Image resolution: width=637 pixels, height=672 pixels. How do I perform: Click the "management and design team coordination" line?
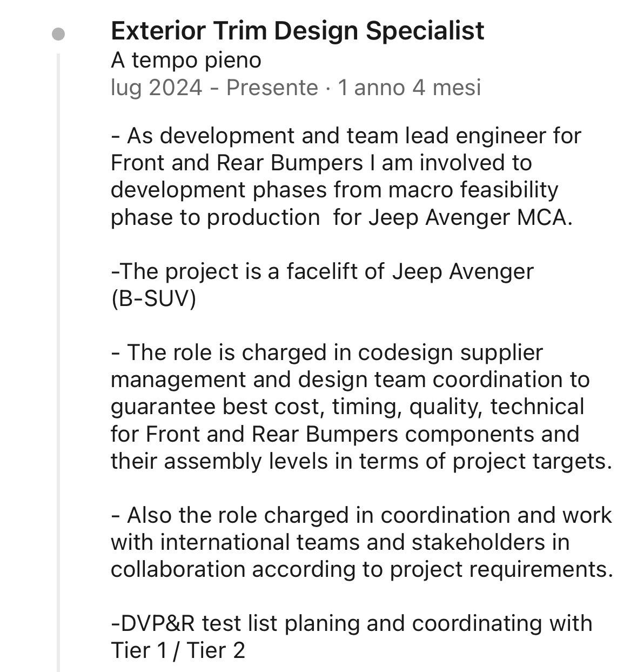click(x=350, y=380)
